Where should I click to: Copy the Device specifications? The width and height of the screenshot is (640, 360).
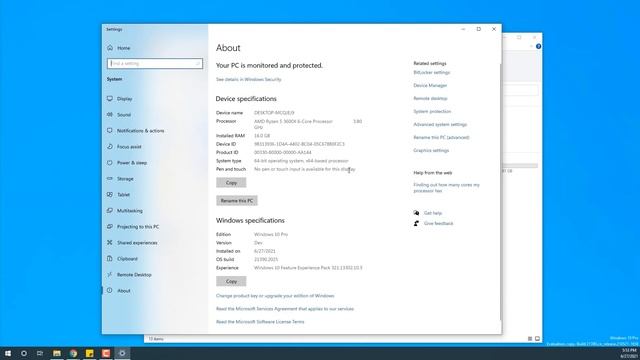(x=231, y=183)
